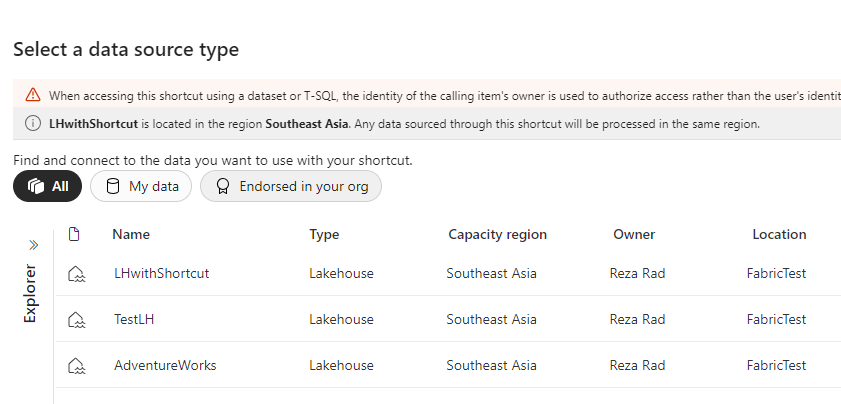
Task: Pick the AdventureWorks lakehouse name
Action: (x=165, y=366)
